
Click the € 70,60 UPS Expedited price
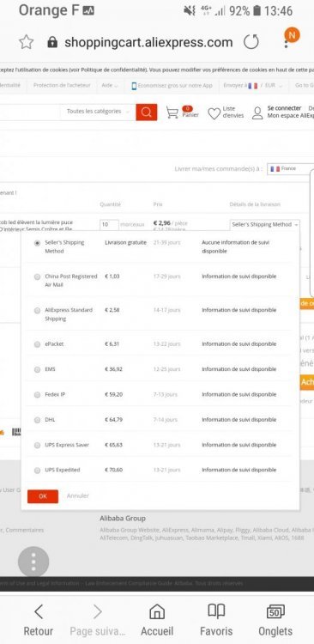(x=114, y=470)
